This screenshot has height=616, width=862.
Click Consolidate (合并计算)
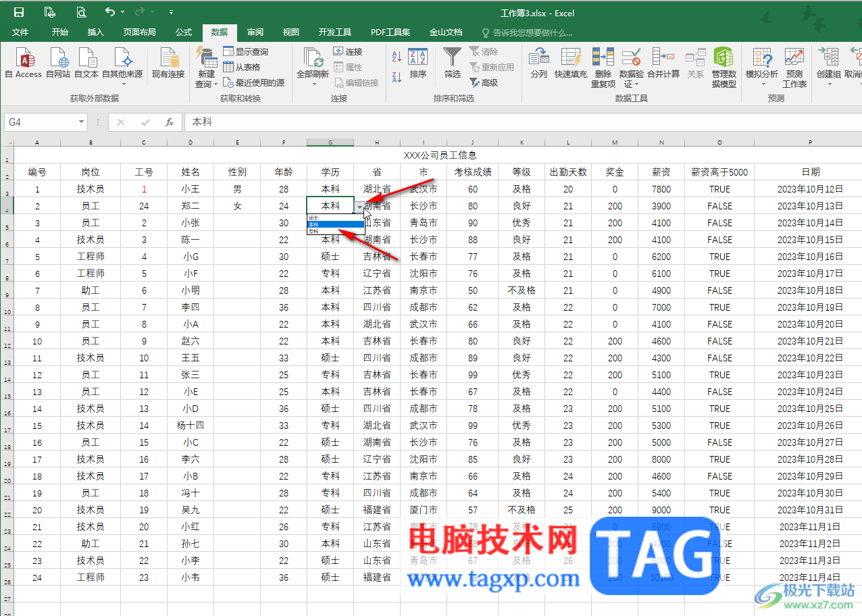[x=663, y=63]
